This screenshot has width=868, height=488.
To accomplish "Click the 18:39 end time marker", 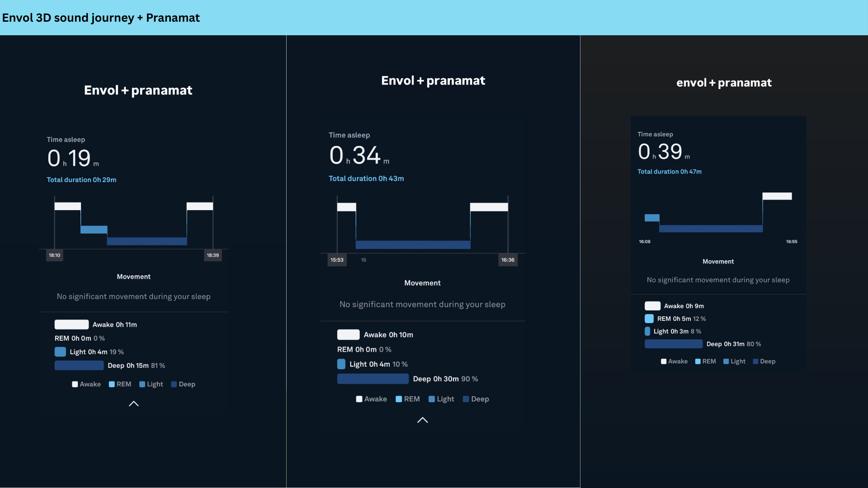I will coord(212,255).
